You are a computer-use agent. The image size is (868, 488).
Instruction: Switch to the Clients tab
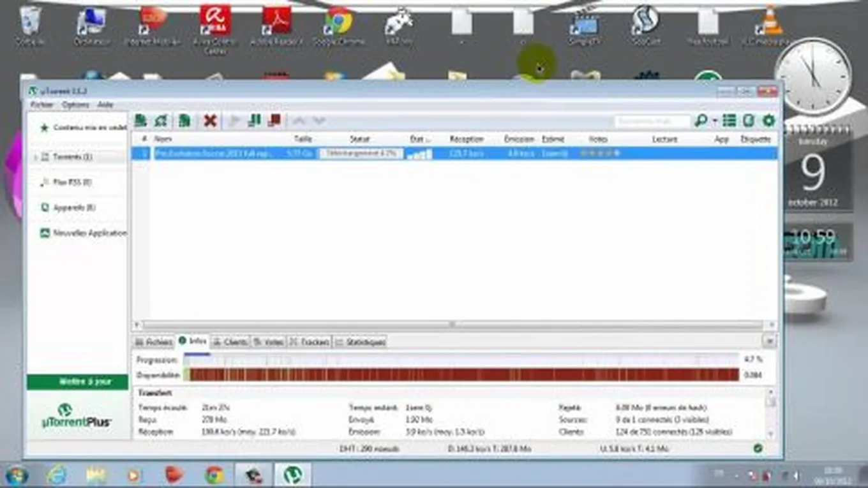pyautogui.click(x=230, y=342)
